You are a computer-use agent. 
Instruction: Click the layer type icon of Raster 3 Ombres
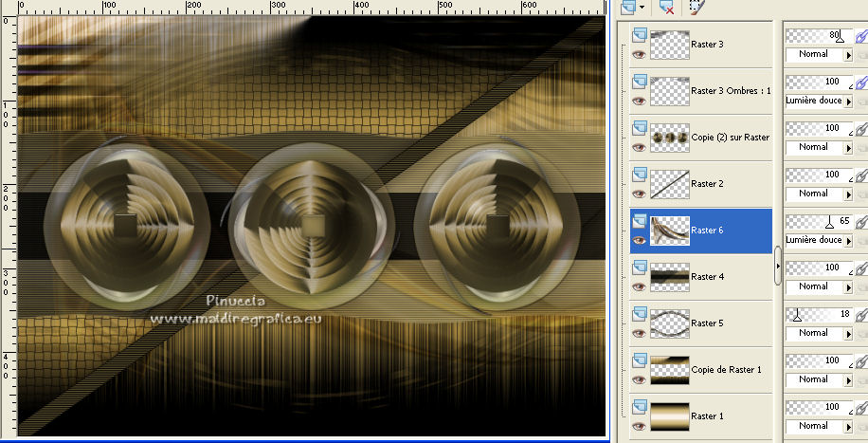(x=640, y=81)
